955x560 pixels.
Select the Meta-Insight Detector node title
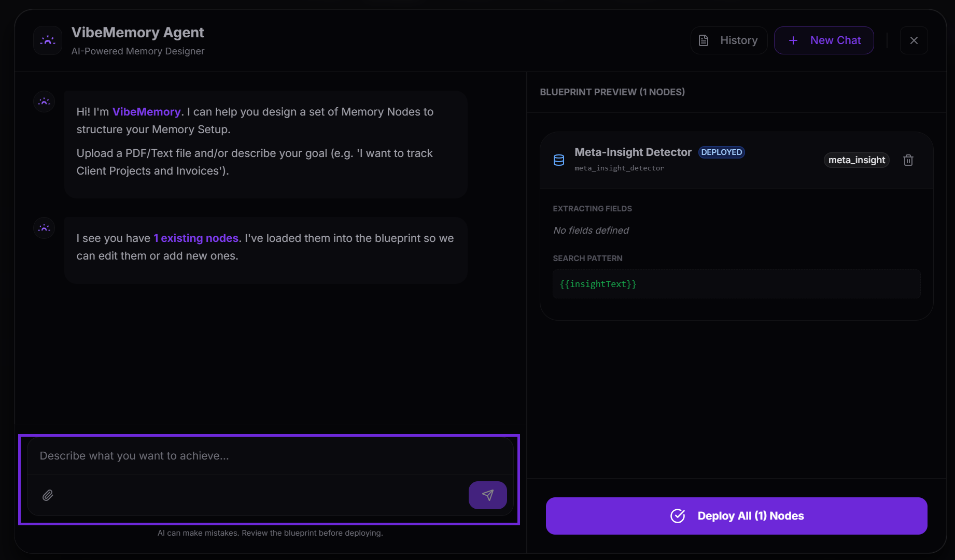[x=633, y=152]
